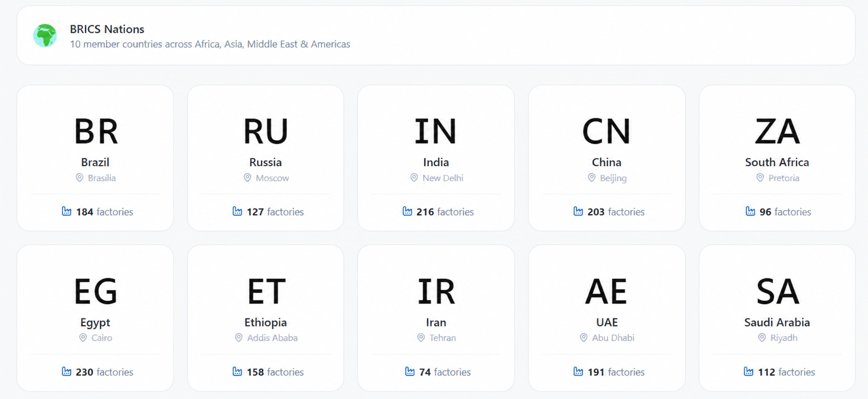Click the BRICS Nations heading
Image resolution: width=868 pixels, height=399 pixels.
point(107,29)
